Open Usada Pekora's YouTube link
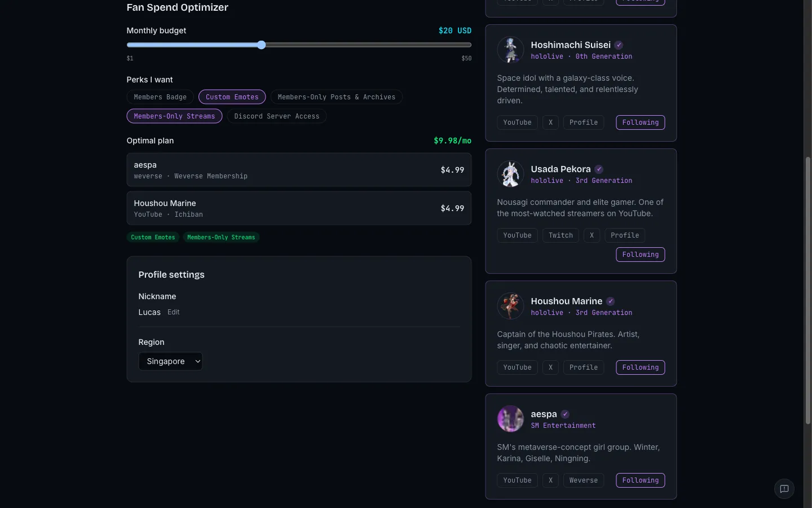 tap(517, 235)
